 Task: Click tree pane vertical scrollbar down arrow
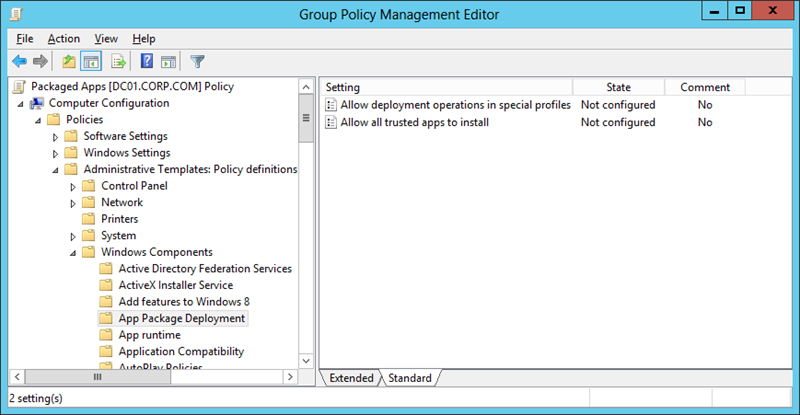pyautogui.click(x=306, y=362)
